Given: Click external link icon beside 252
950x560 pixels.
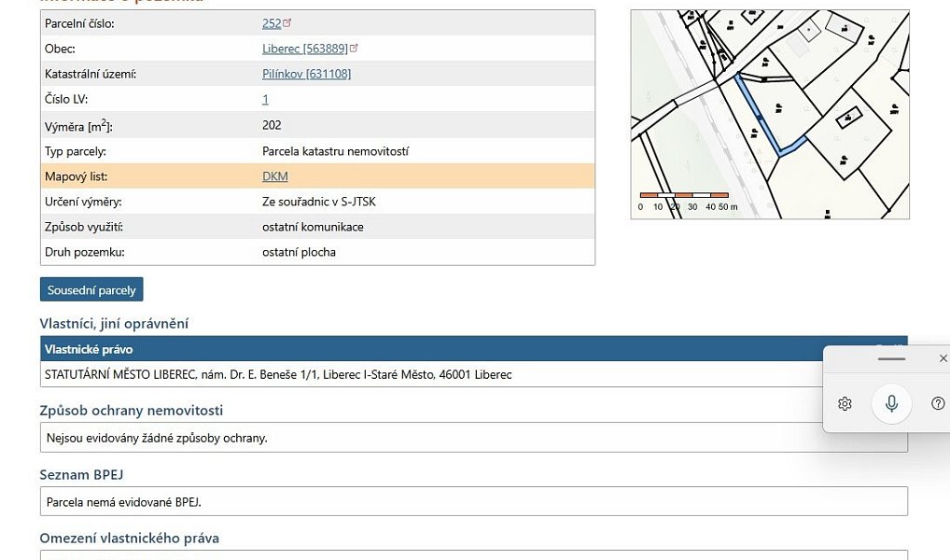Looking at the screenshot, I should pos(287,22).
